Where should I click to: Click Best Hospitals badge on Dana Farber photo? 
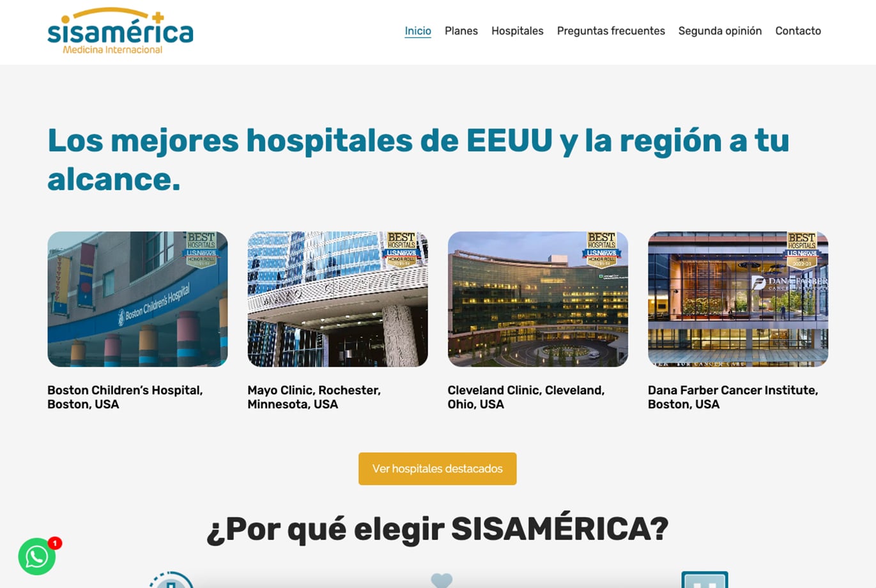tap(801, 249)
